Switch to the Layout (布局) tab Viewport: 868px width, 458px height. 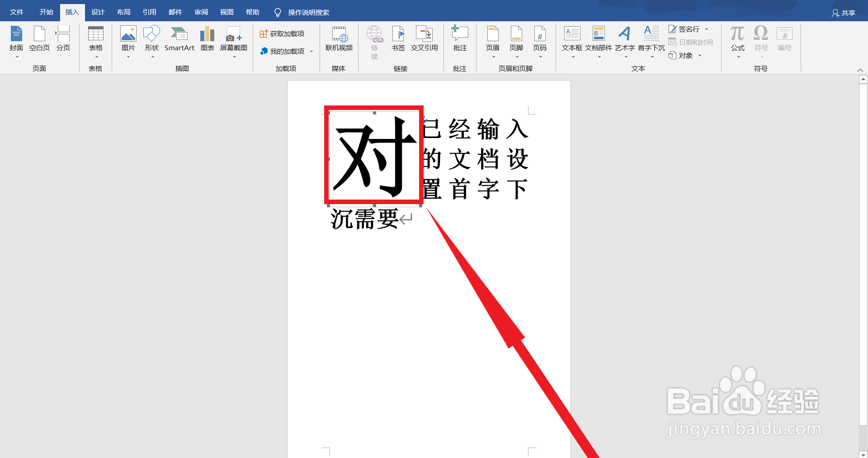[123, 12]
